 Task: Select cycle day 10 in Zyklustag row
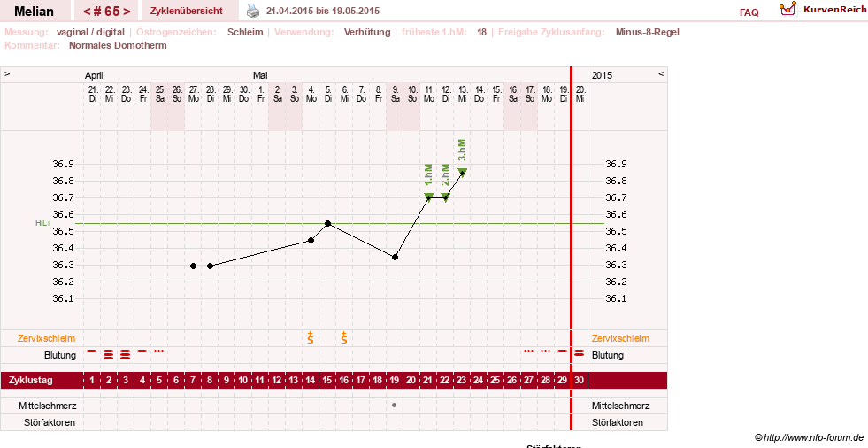[243, 381]
